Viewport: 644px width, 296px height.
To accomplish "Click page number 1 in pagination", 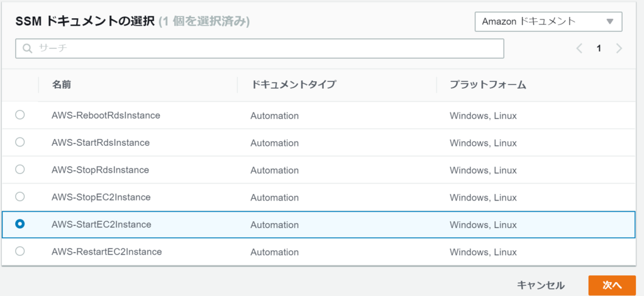I will pyautogui.click(x=599, y=48).
